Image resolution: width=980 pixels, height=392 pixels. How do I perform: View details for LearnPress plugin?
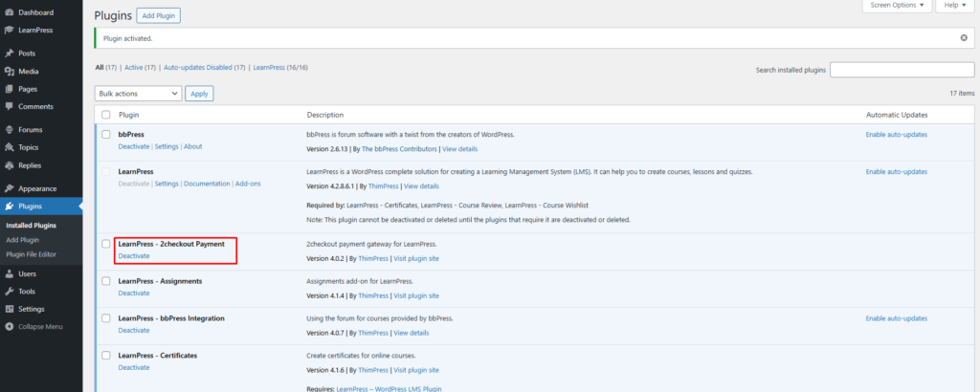point(421,186)
